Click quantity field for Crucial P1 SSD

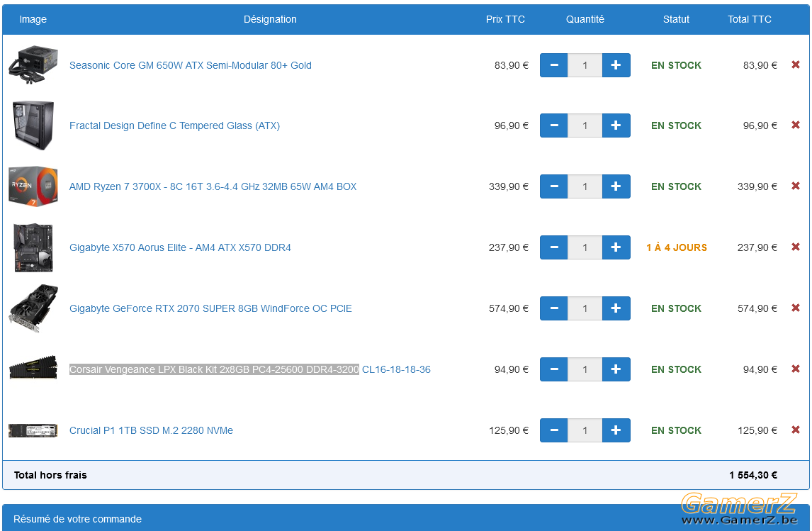click(585, 430)
